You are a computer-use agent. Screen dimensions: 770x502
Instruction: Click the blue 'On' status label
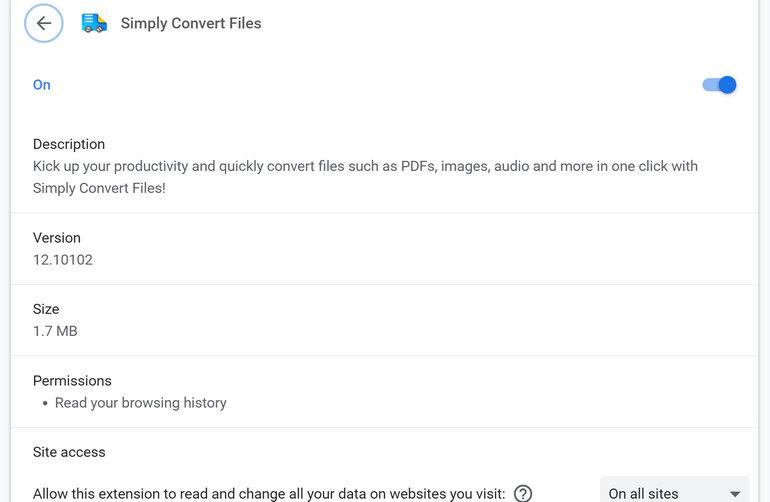pos(42,85)
